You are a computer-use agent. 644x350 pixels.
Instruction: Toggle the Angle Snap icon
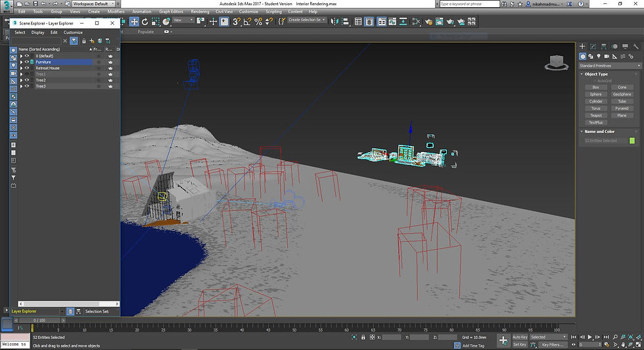pos(247,22)
